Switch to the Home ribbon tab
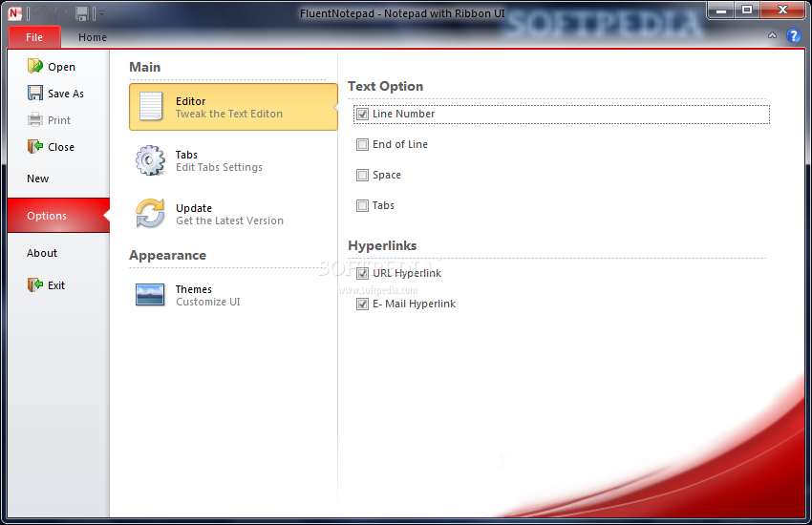This screenshot has height=525, width=812. (x=92, y=37)
